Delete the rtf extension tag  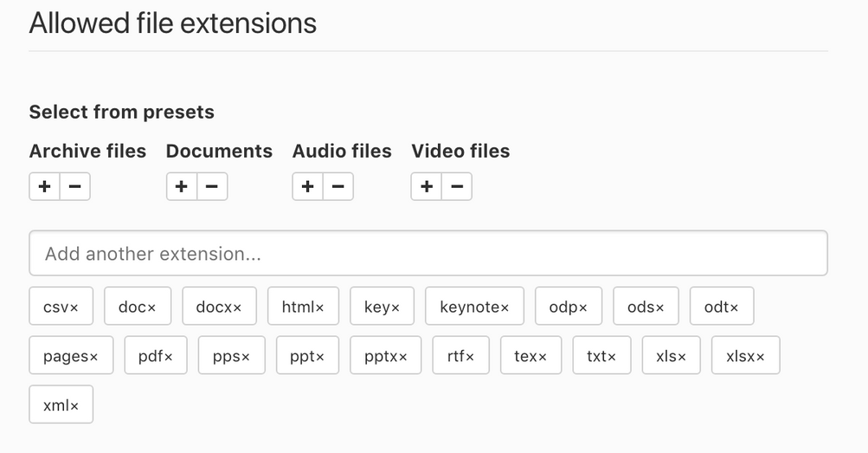(x=470, y=357)
